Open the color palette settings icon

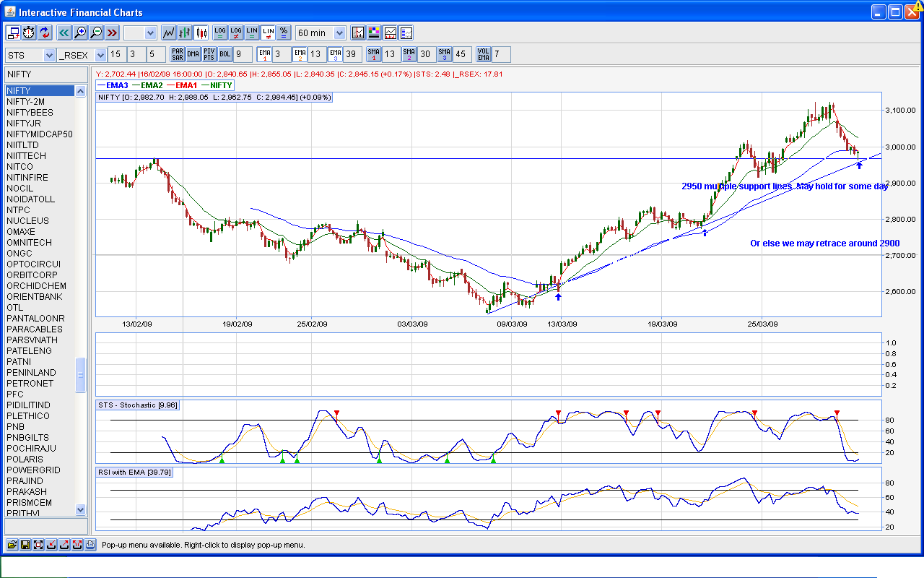(374, 33)
